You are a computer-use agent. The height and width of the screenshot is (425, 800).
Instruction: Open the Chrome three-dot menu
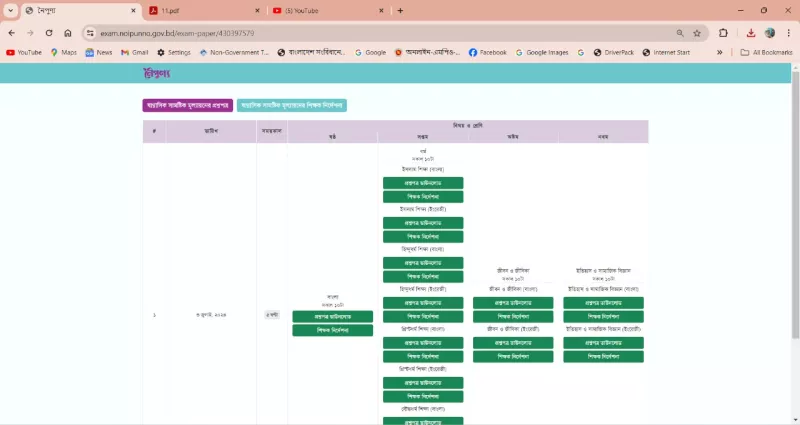coord(788,33)
